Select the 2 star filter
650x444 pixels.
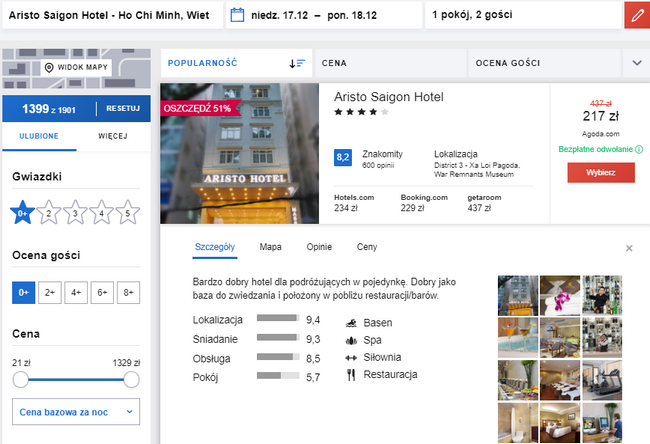pyautogui.click(x=49, y=212)
